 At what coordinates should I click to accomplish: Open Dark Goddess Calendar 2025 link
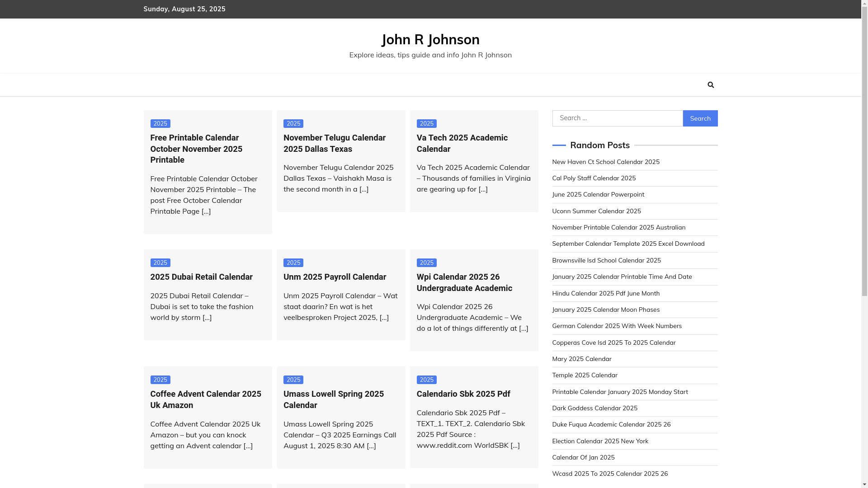(594, 408)
